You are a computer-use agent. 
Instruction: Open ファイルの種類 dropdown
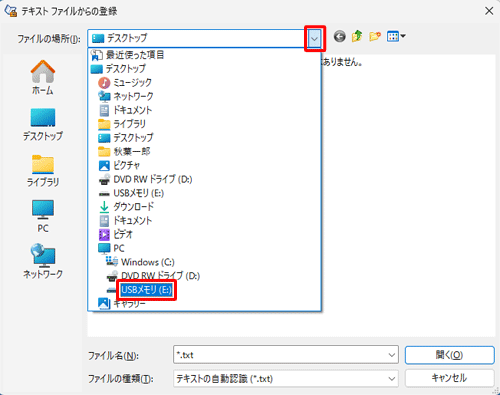(x=286, y=379)
